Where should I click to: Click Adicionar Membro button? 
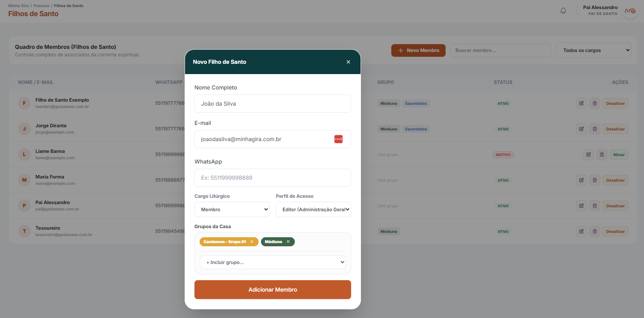point(273,290)
